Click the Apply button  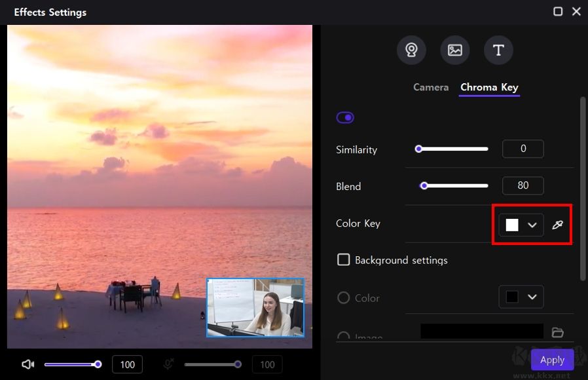click(552, 360)
